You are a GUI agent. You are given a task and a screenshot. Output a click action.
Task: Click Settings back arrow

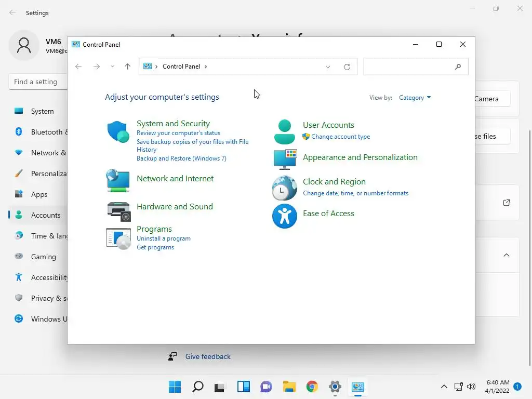12,12
